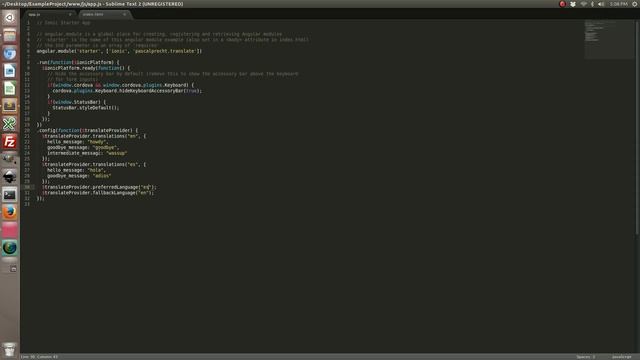The width and height of the screenshot is (640, 360).
Task: Click the if(window.StatusBar) line
Action: click(76, 102)
